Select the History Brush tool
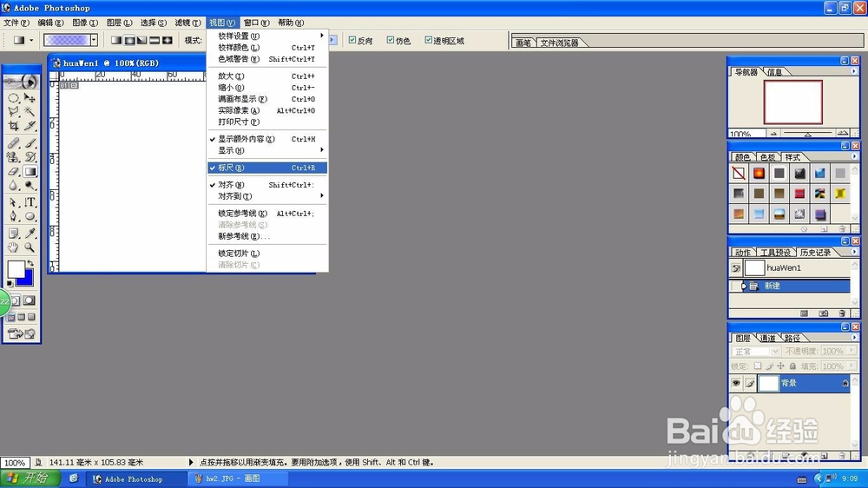 [x=30, y=157]
